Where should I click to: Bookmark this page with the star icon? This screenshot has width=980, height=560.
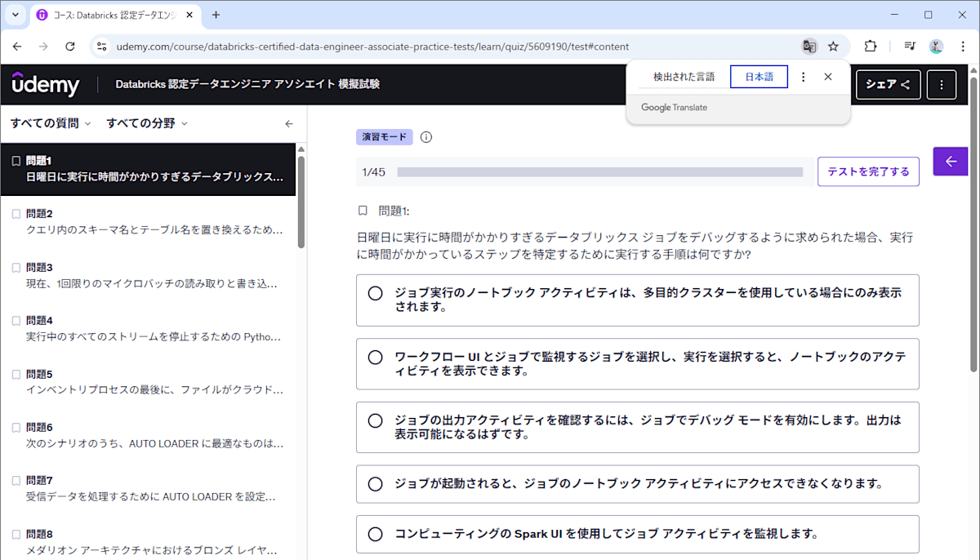pos(833,47)
